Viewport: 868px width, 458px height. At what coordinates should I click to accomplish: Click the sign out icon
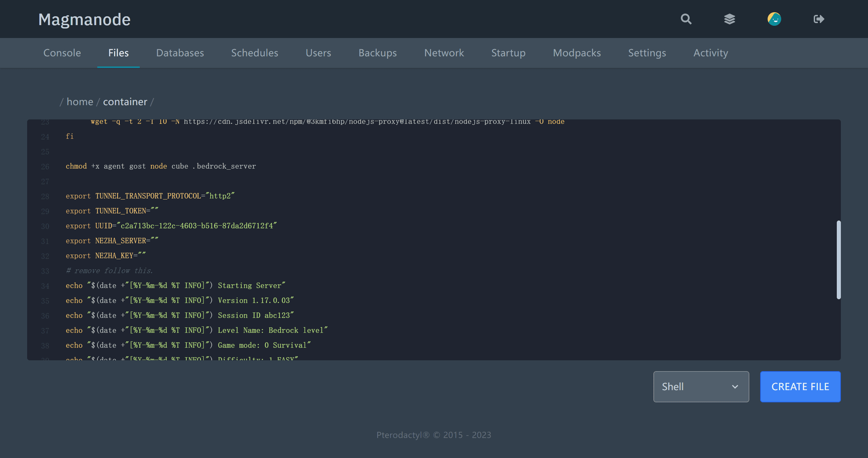(x=818, y=19)
